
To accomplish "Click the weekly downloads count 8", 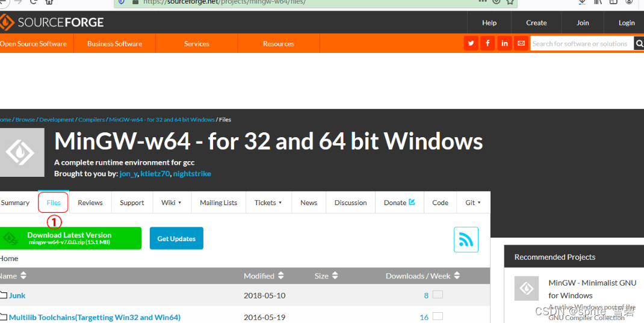I will (x=426, y=295).
